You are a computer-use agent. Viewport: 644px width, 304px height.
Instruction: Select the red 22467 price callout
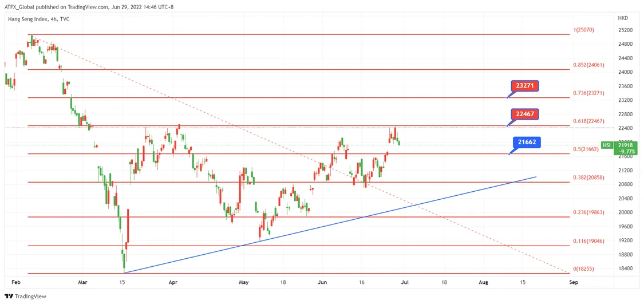tap(524, 114)
